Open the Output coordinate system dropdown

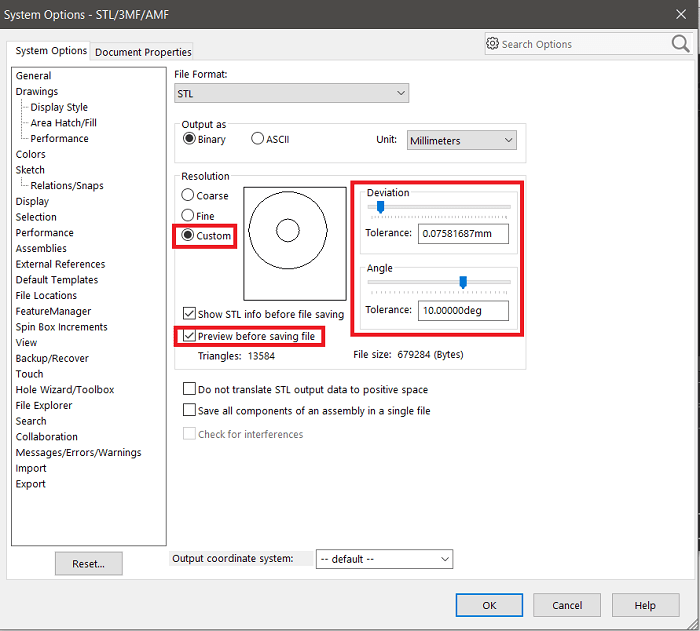[384, 559]
